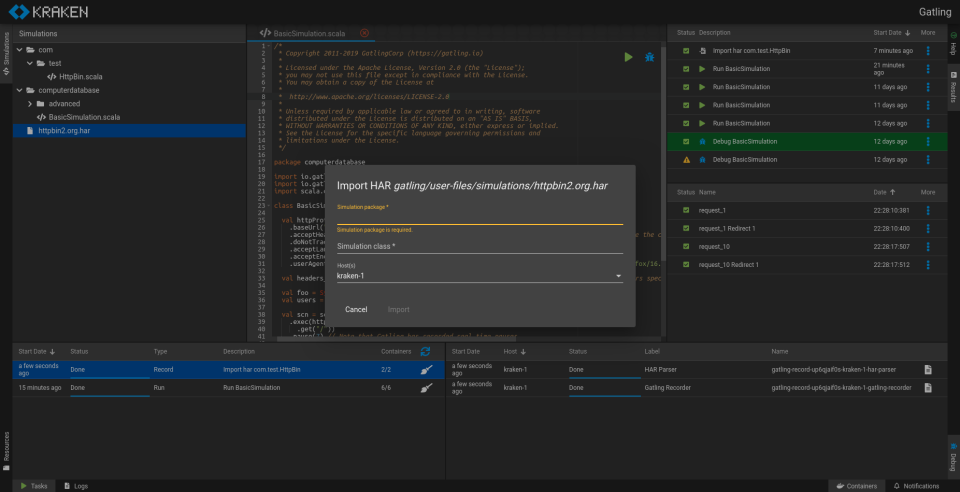The width and height of the screenshot is (960, 492).
Task: Open More options for request_1 row
Action: pos(927,210)
